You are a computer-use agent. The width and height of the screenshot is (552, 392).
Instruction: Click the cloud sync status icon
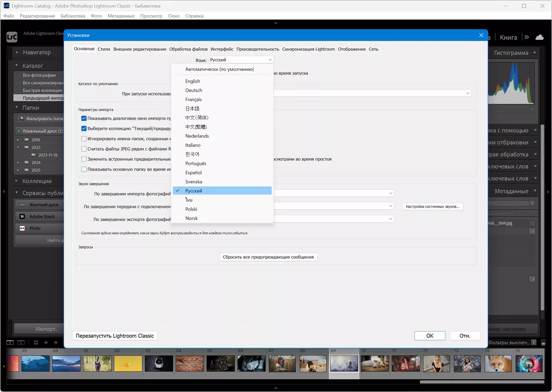540,37
